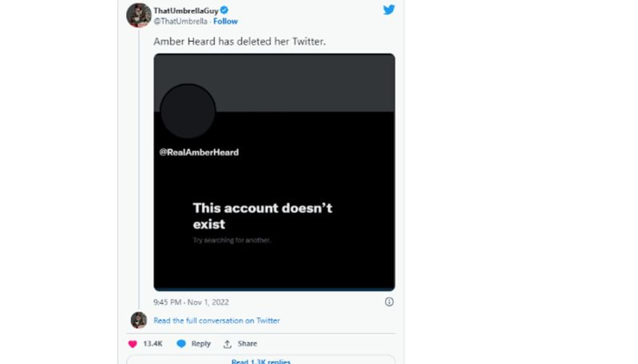Open the Read 1.3K replies button

[x=261, y=361]
